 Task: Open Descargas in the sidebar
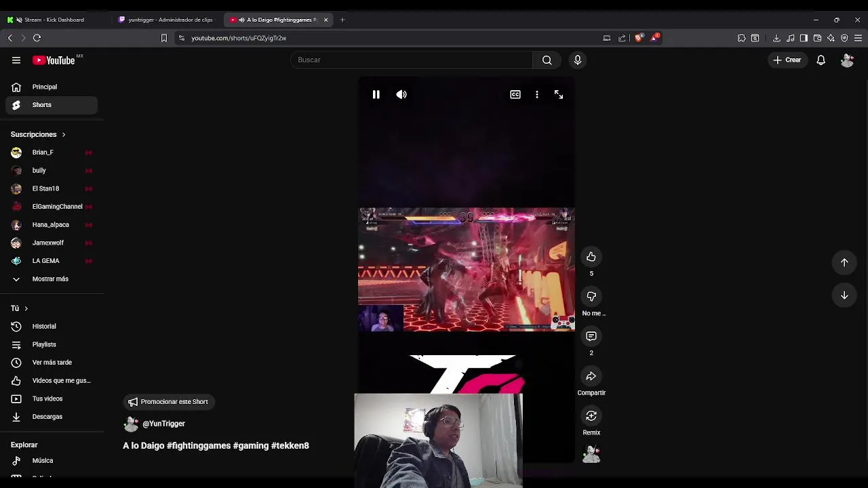coord(52,417)
